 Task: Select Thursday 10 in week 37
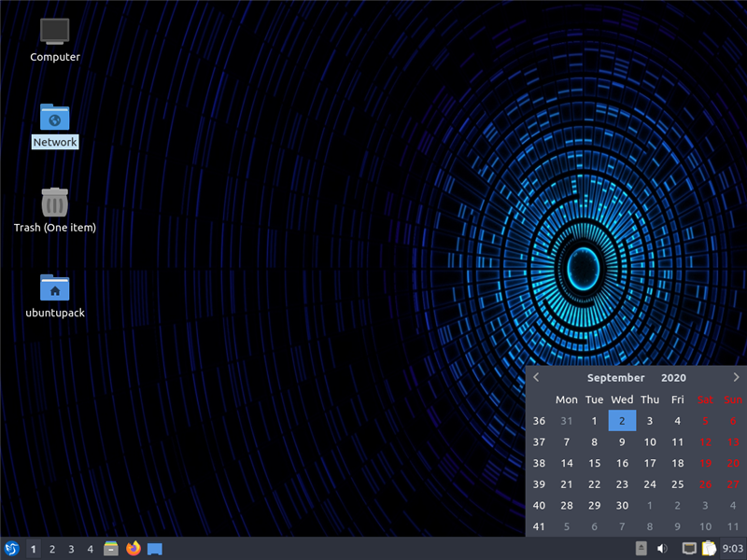(x=650, y=441)
